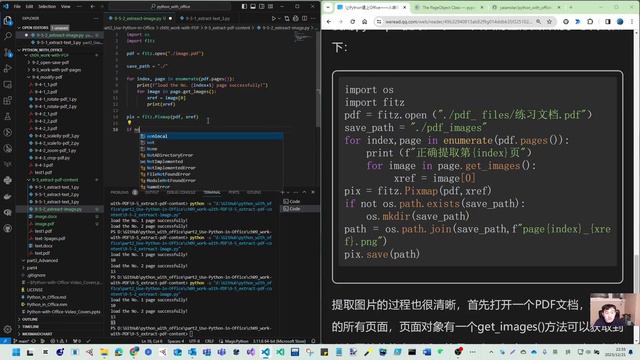
Task: Select the nonlocal autocomplete suggestion
Action: pyautogui.click(x=211, y=136)
